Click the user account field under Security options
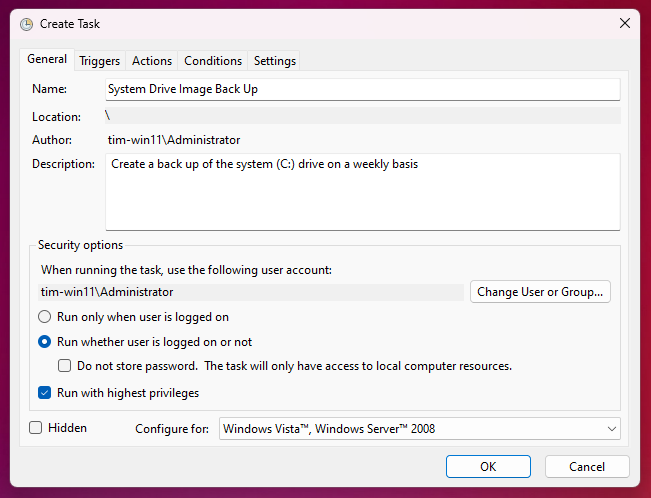 252,292
